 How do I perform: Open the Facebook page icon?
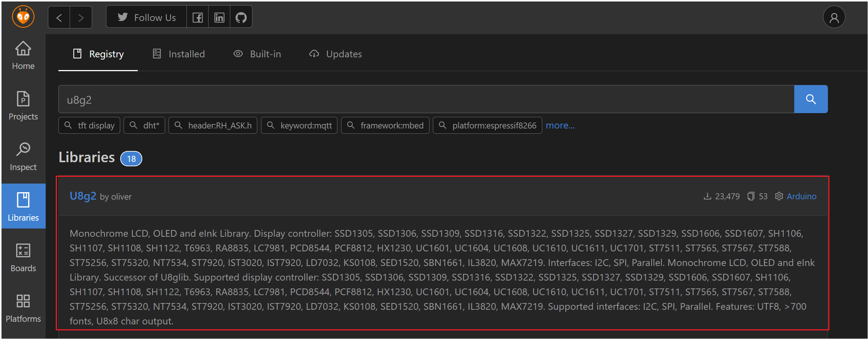198,18
